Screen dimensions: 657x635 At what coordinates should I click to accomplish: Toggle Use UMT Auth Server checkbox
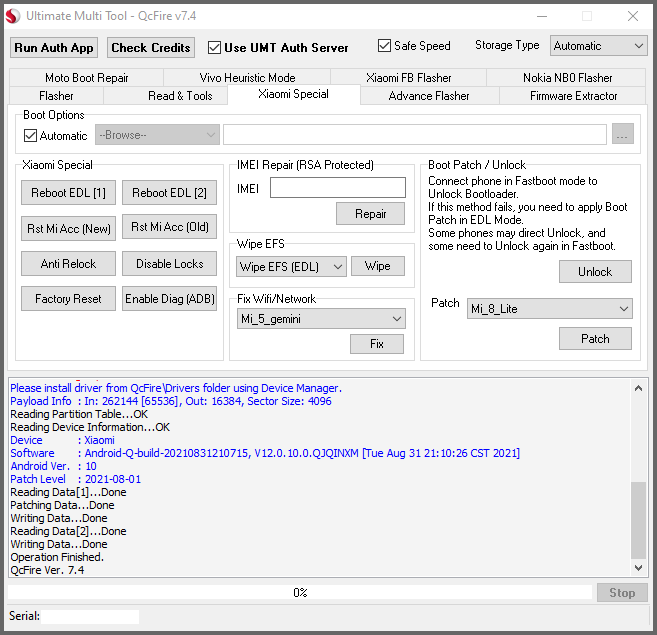point(214,48)
